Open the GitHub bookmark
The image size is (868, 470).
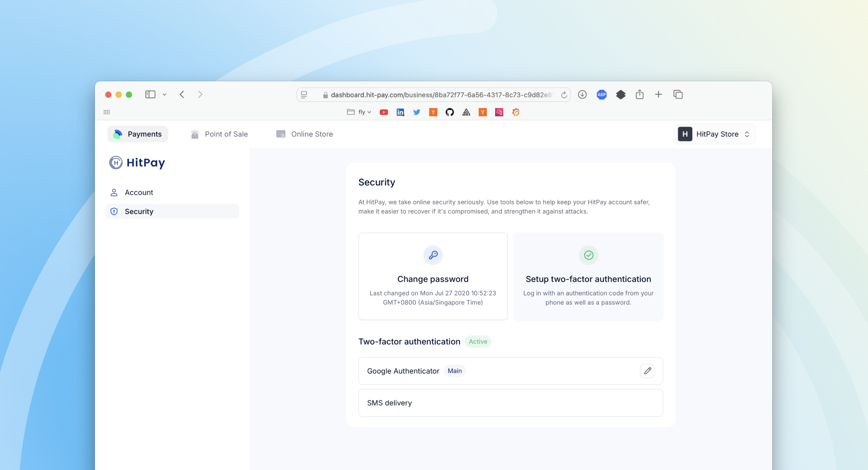450,112
